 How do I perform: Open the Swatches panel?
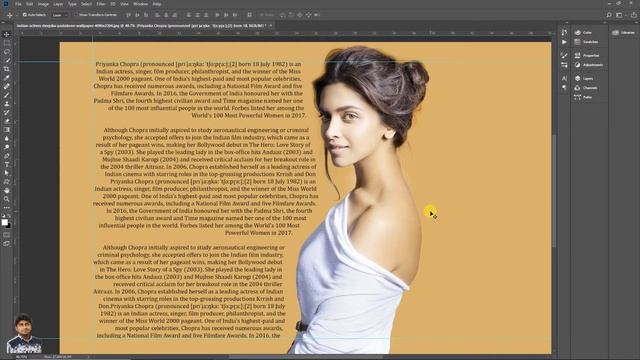click(587, 42)
